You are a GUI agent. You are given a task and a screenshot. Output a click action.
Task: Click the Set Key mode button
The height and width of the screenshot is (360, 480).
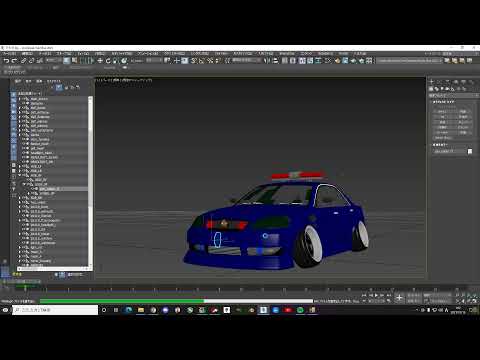coord(413,301)
